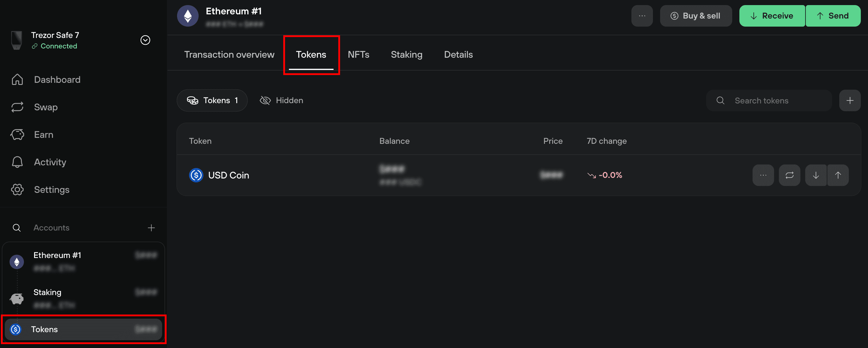Open the account header more options menu

pyautogui.click(x=642, y=16)
